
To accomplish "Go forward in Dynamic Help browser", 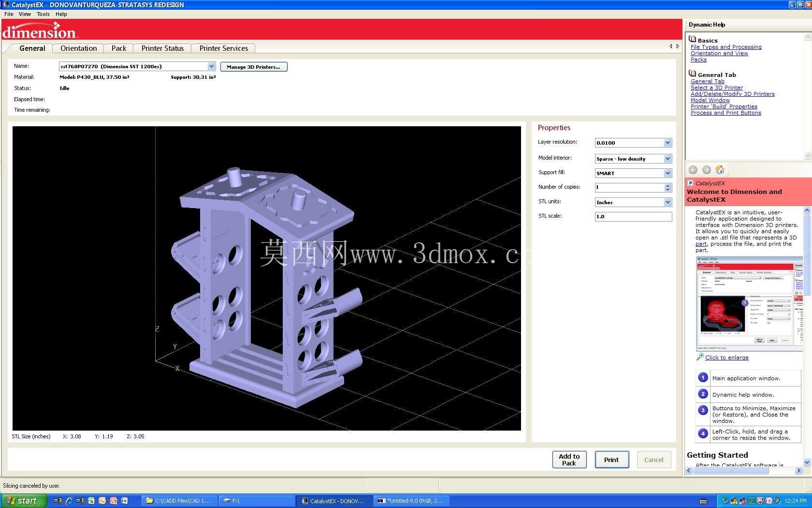I will pos(707,170).
